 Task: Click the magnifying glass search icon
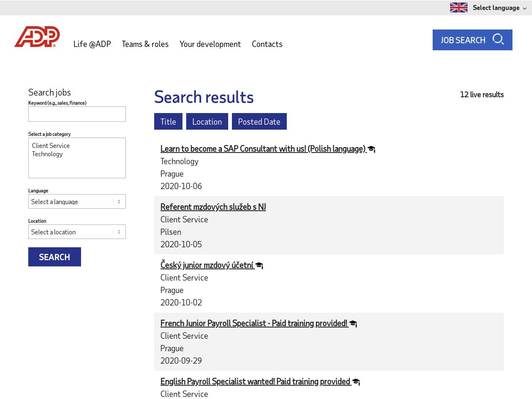point(498,39)
